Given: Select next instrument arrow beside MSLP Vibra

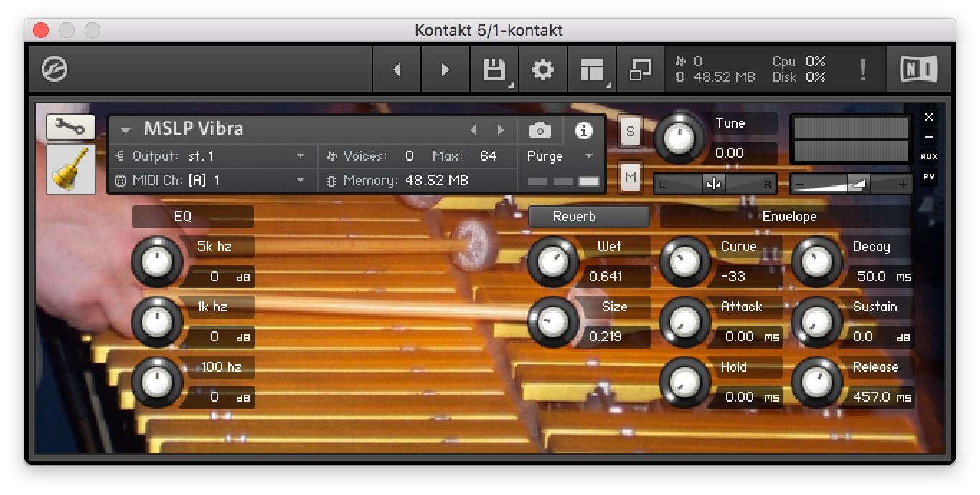Looking at the screenshot, I should point(500,131).
